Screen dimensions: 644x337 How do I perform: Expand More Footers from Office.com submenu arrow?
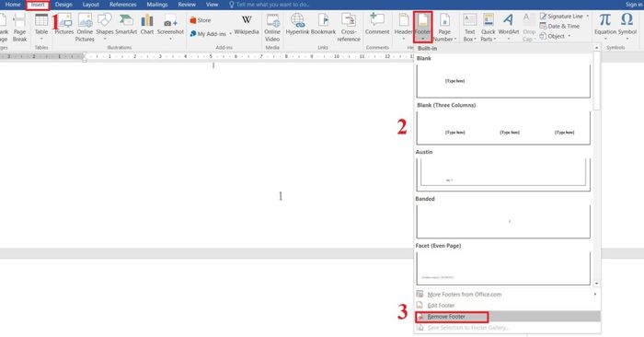595,295
